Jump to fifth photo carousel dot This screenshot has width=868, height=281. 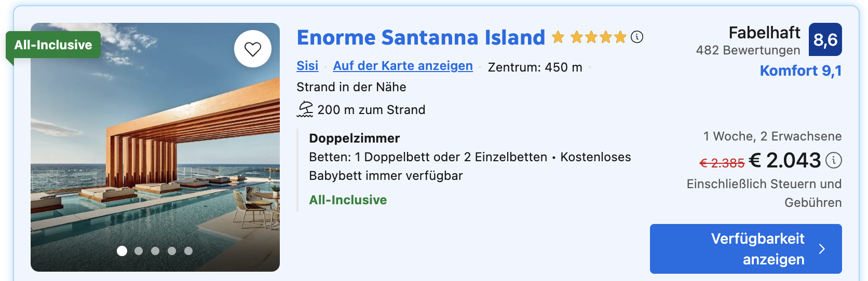[188, 251]
